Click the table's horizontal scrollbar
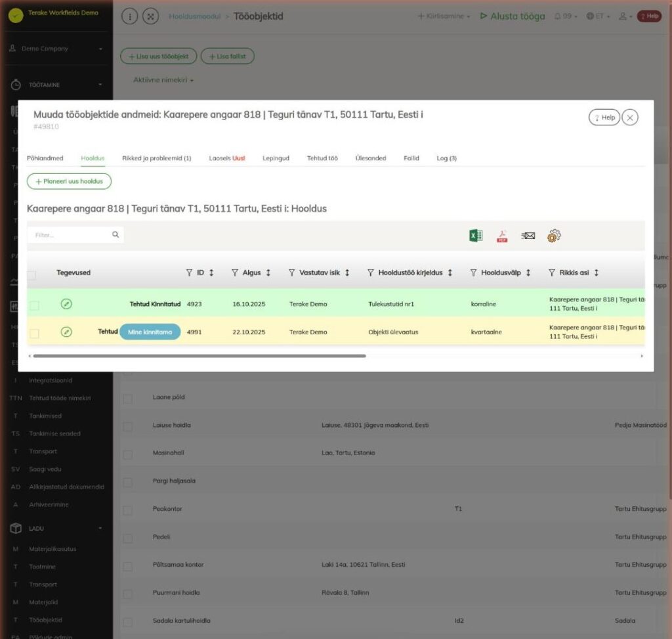672x639 pixels. tap(199, 355)
